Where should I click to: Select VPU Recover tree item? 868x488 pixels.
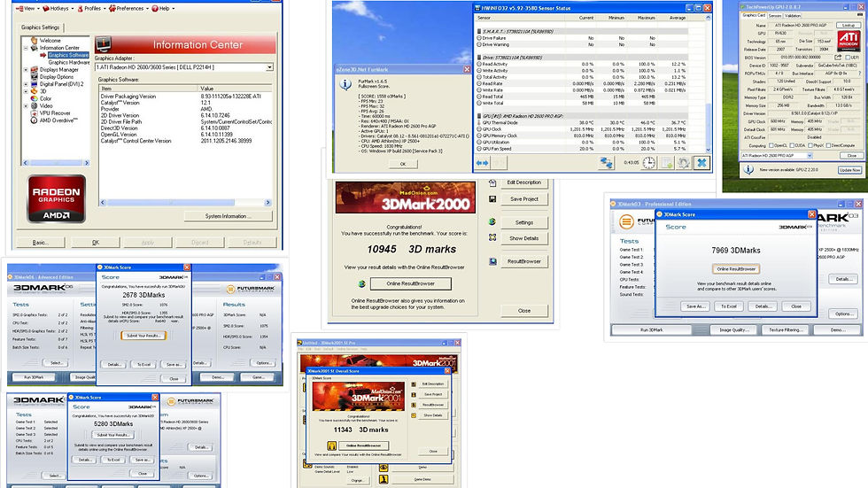click(55, 112)
